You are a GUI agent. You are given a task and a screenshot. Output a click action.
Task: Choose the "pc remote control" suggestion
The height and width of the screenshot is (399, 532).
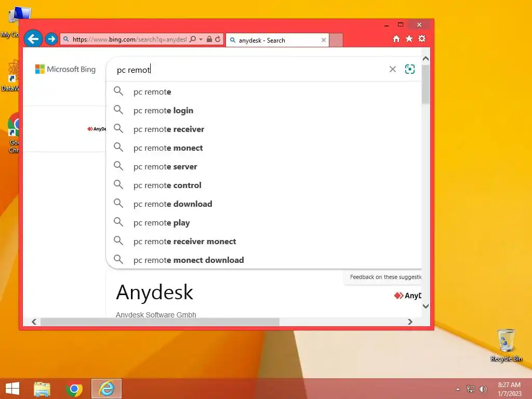pos(263,185)
